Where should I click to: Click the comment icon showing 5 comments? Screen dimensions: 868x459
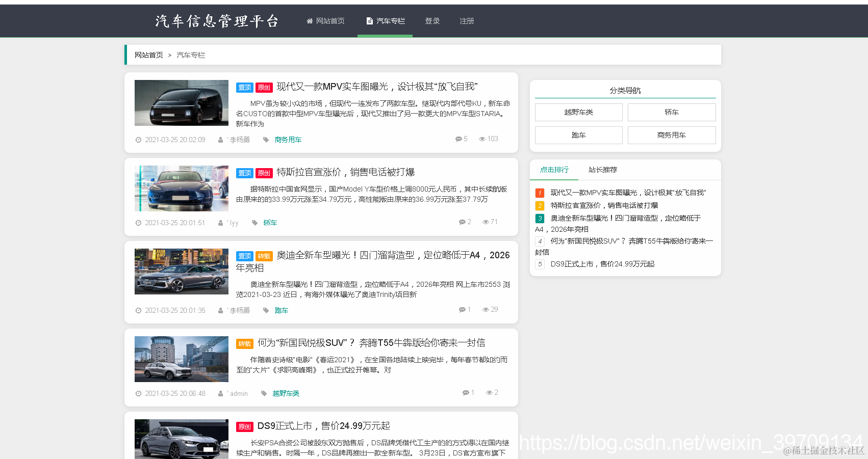click(x=458, y=139)
